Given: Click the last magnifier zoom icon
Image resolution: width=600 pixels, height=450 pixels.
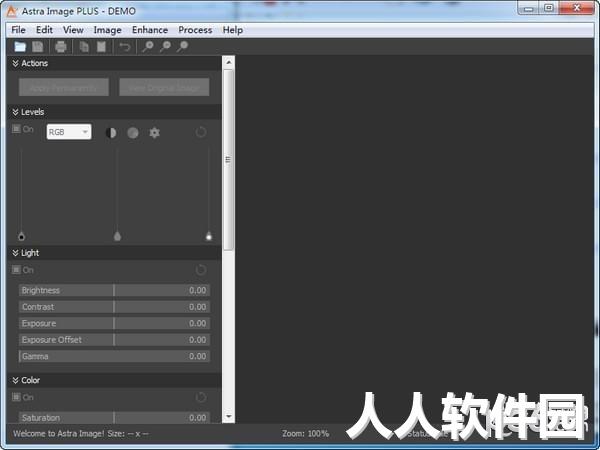Looking at the screenshot, I should click(183, 47).
